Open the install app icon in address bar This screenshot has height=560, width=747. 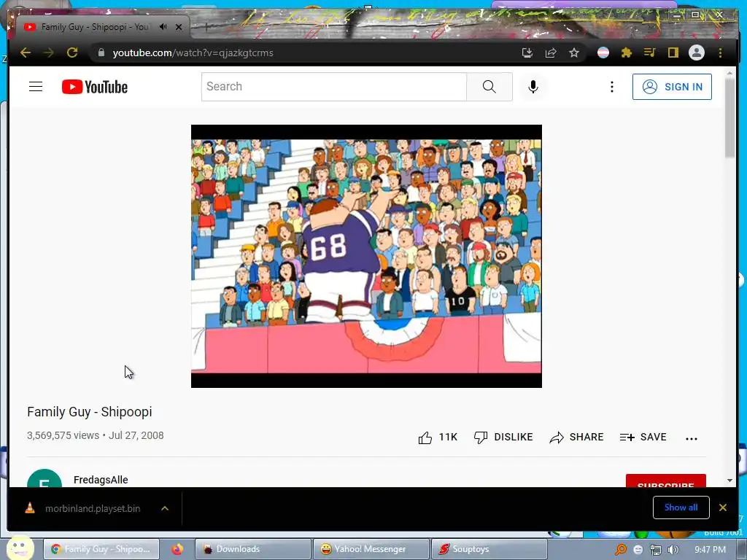click(x=527, y=52)
